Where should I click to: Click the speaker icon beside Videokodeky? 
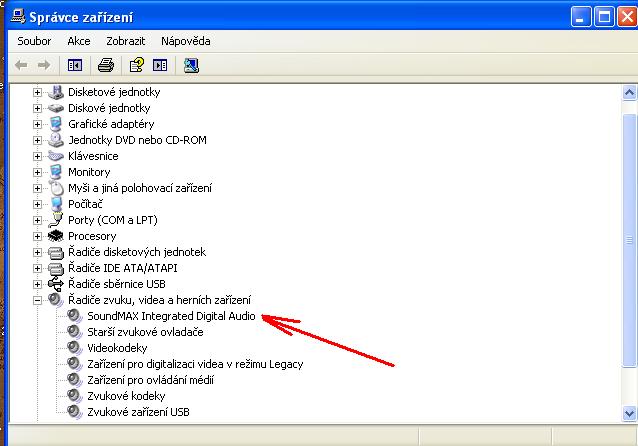[x=75, y=348]
